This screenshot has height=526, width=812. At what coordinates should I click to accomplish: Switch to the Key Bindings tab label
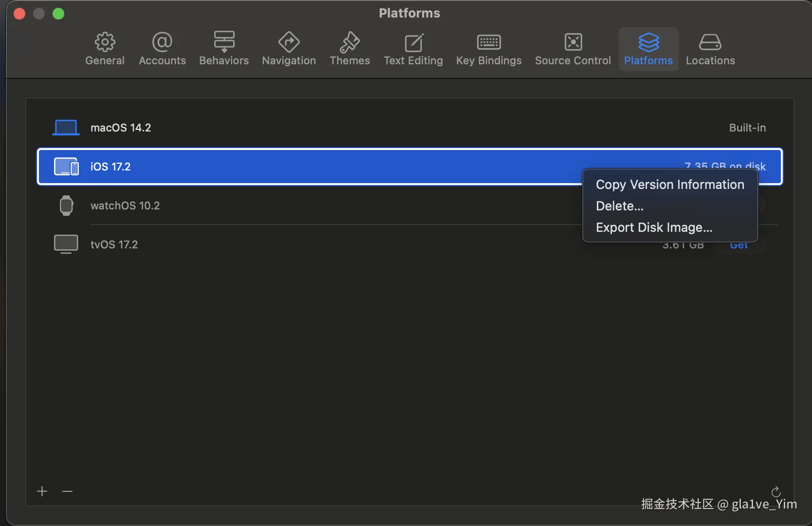click(489, 60)
